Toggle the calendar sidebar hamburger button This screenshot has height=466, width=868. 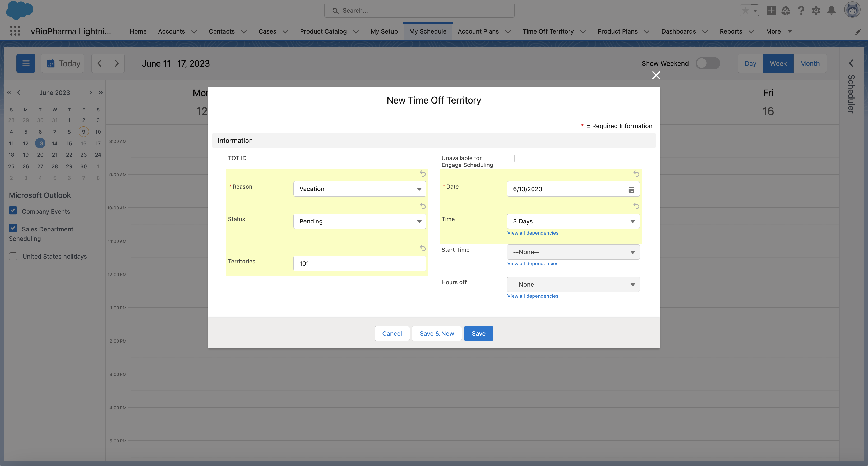click(x=26, y=63)
